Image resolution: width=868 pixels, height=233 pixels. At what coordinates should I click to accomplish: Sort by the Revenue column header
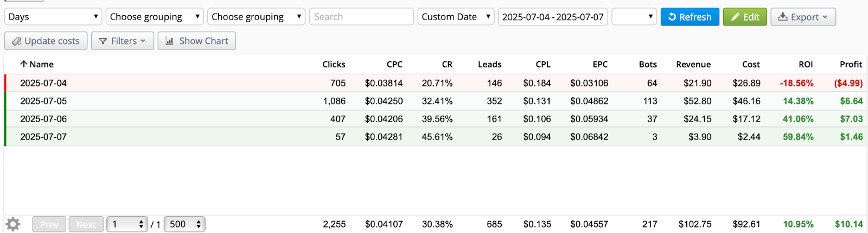[x=693, y=64]
